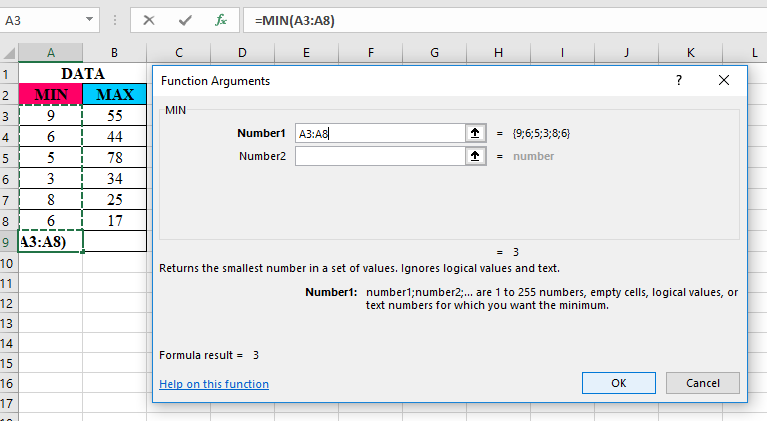Click the Cancel button
The height and width of the screenshot is (421, 767).
pos(702,383)
